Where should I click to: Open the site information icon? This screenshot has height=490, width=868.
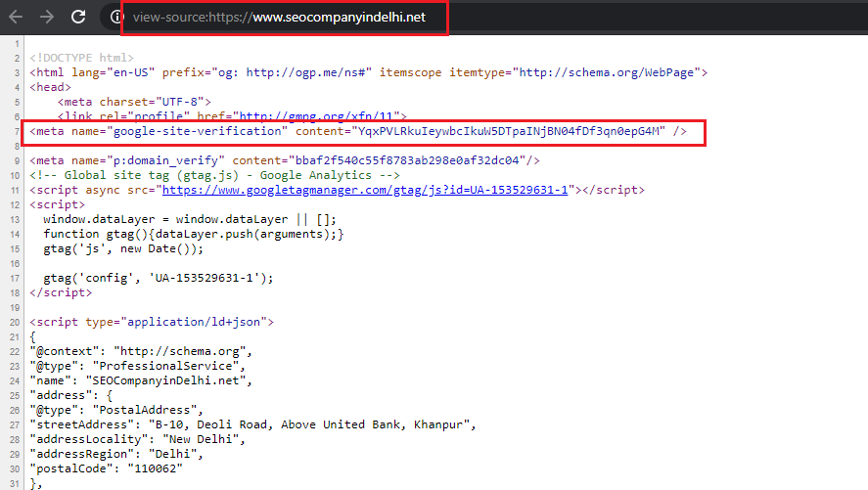pyautogui.click(x=115, y=18)
